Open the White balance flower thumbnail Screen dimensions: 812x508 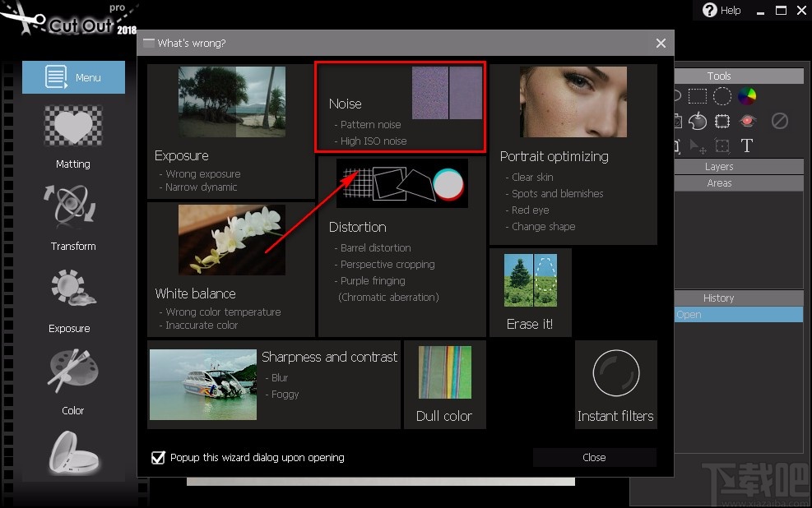pyautogui.click(x=231, y=240)
